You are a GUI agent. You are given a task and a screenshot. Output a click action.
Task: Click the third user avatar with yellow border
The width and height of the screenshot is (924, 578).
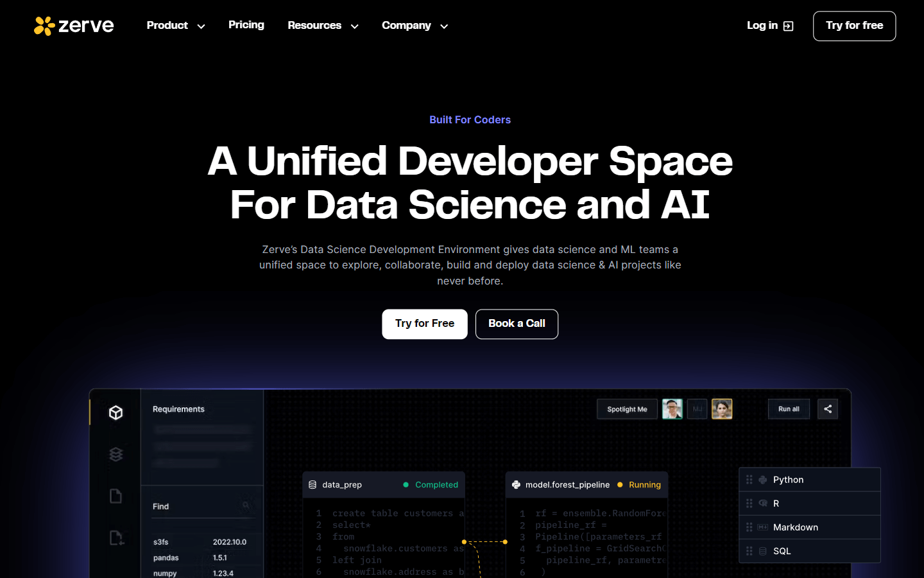click(722, 409)
